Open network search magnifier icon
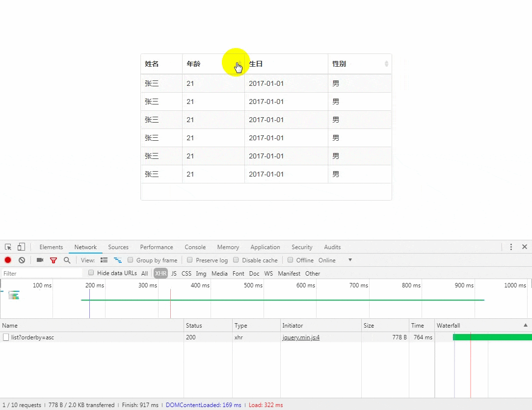This screenshot has height=410, width=532. (x=67, y=260)
